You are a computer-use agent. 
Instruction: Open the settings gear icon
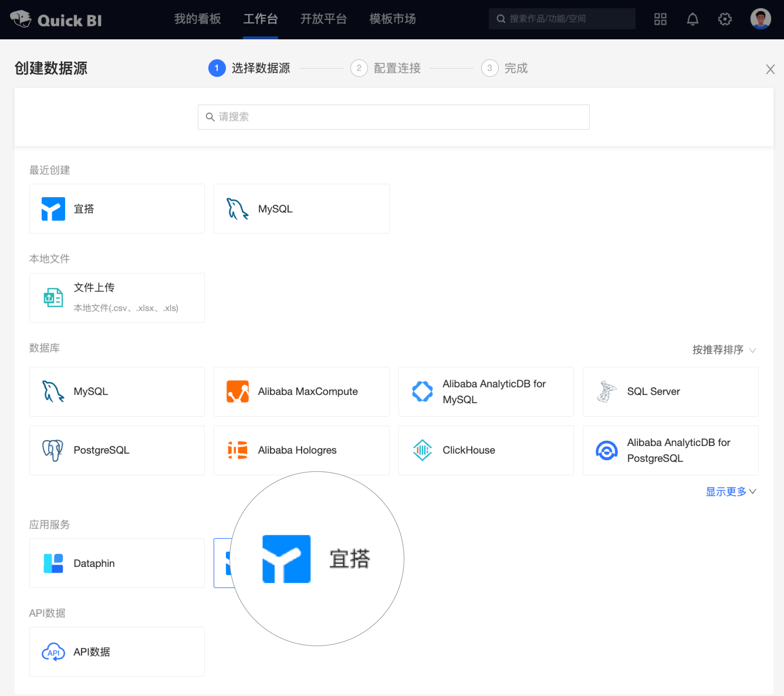click(724, 19)
